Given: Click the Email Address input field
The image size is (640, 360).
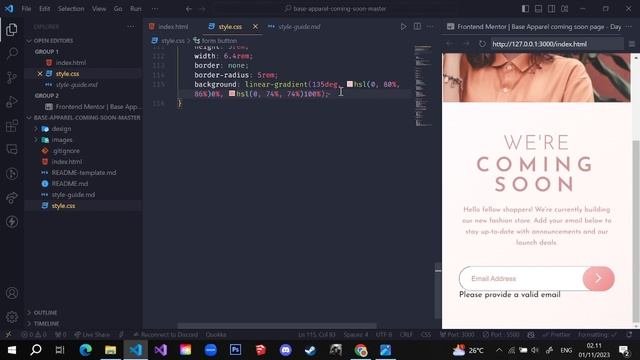Looking at the screenshot, I should click(x=521, y=278).
